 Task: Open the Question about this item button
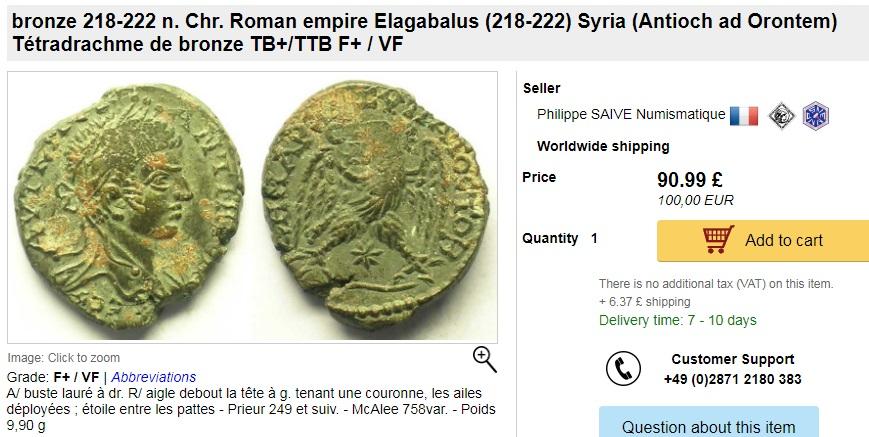click(x=709, y=424)
